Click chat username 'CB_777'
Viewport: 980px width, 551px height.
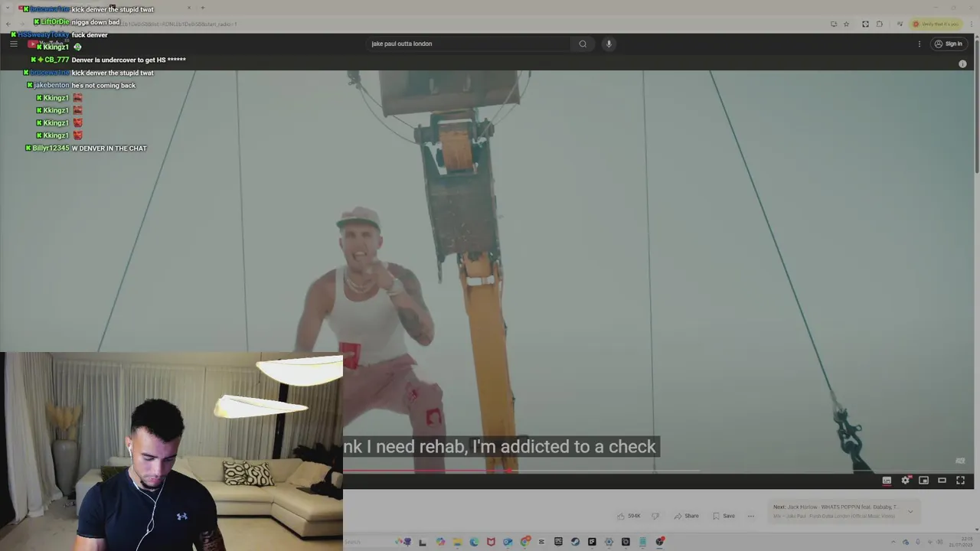[57, 60]
